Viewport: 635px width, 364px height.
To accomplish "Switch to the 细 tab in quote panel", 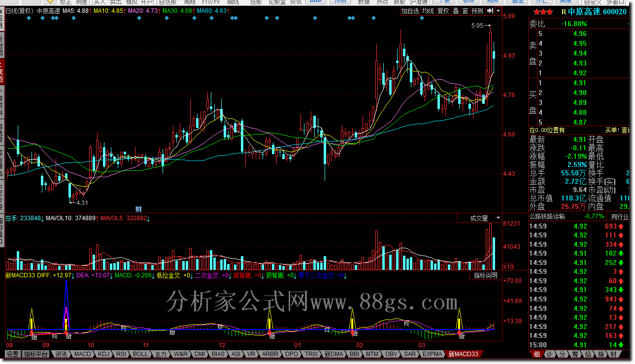I will pos(537,354).
